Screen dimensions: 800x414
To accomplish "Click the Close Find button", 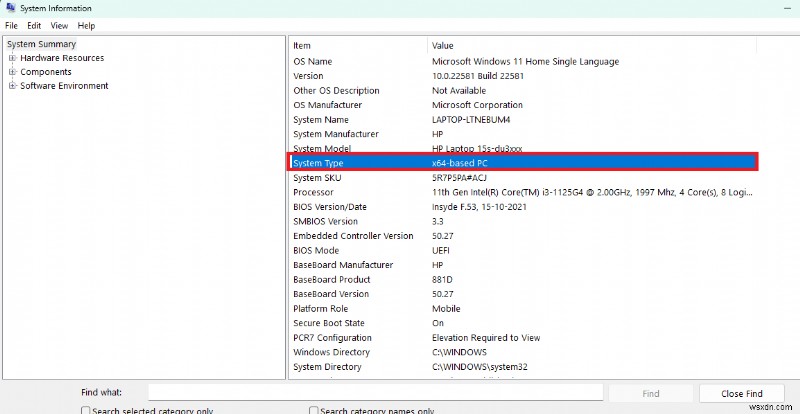I will 741,394.
